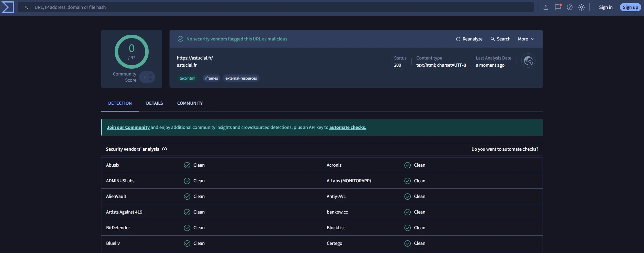Click the Reanalyze button
644x253 pixels.
click(x=469, y=39)
